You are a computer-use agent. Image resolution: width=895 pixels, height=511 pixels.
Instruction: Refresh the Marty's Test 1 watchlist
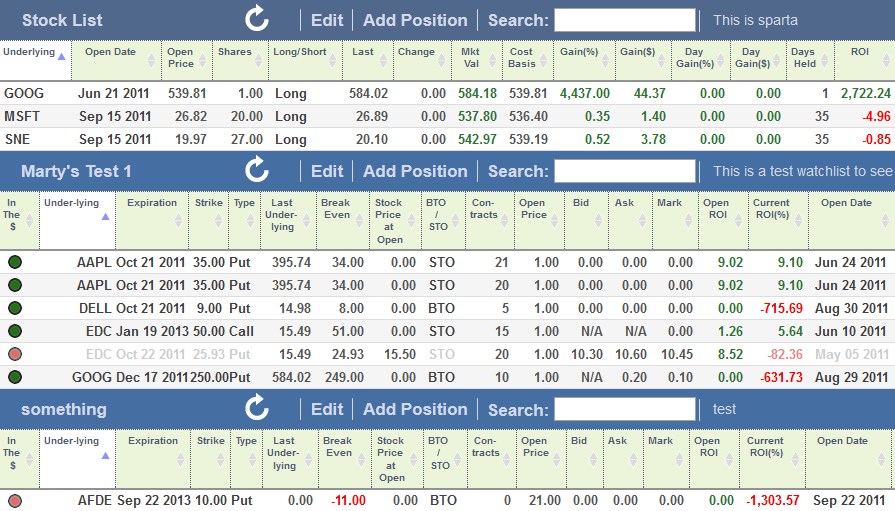pyautogui.click(x=257, y=170)
